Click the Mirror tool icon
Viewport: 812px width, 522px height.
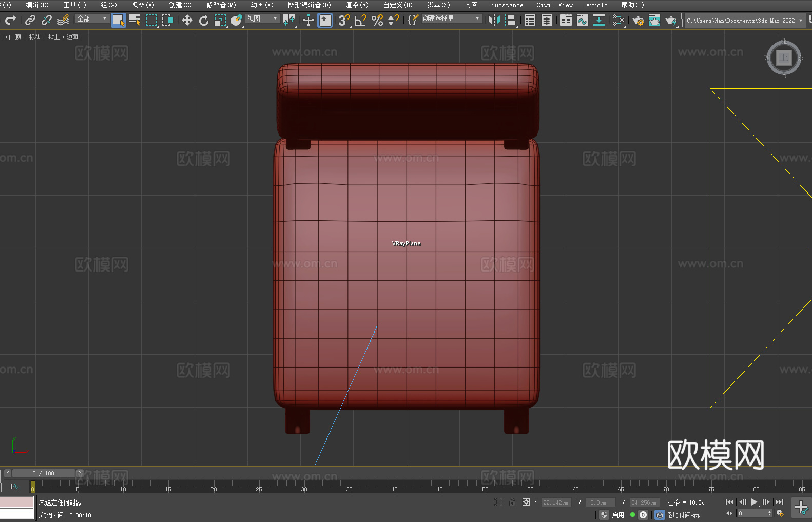coord(494,20)
